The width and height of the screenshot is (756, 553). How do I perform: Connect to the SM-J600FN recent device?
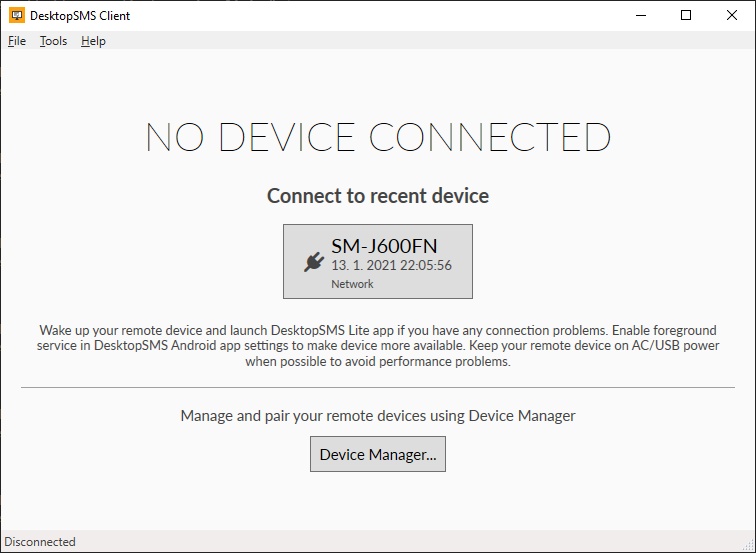point(378,261)
